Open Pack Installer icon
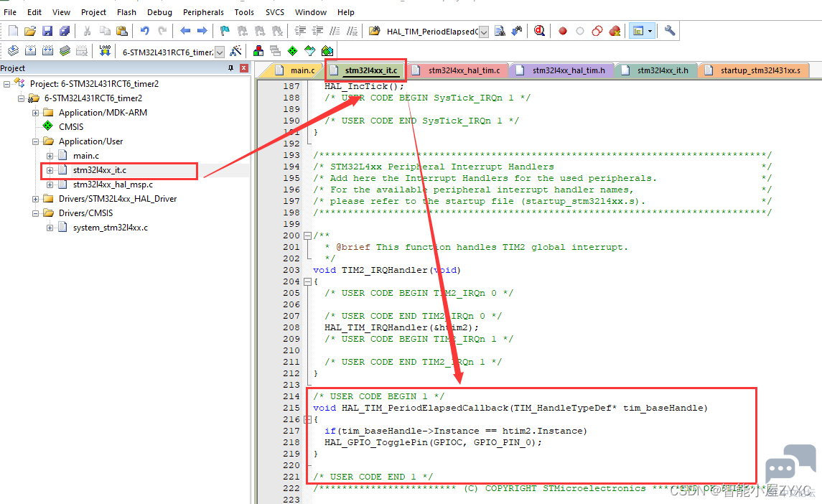 coord(327,51)
